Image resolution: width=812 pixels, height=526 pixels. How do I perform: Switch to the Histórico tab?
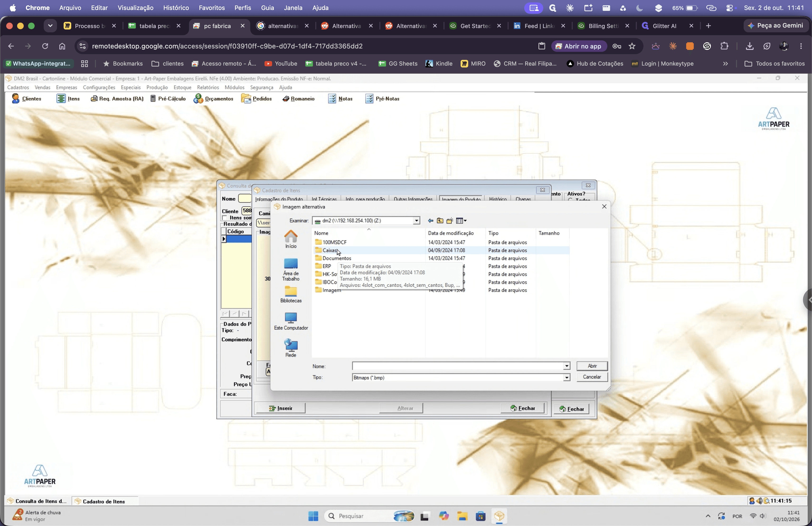497,199
